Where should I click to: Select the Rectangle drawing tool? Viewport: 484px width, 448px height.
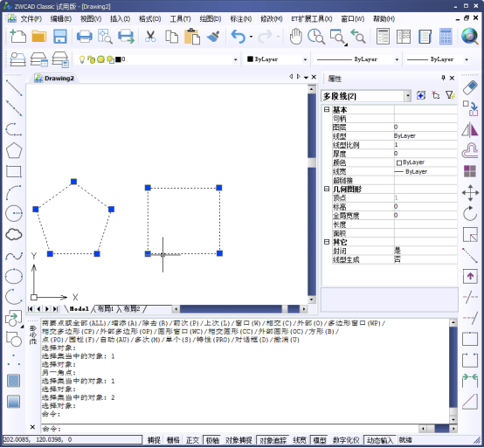click(14, 171)
